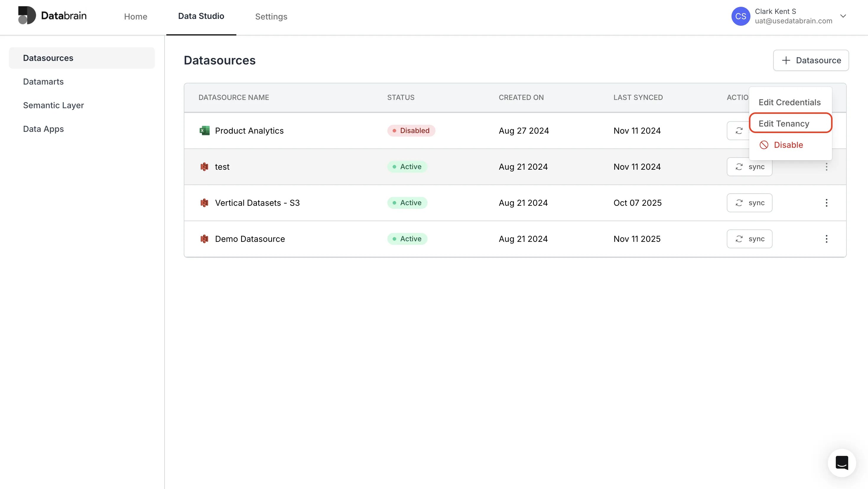Click the Demo Datasource source icon

click(x=204, y=239)
